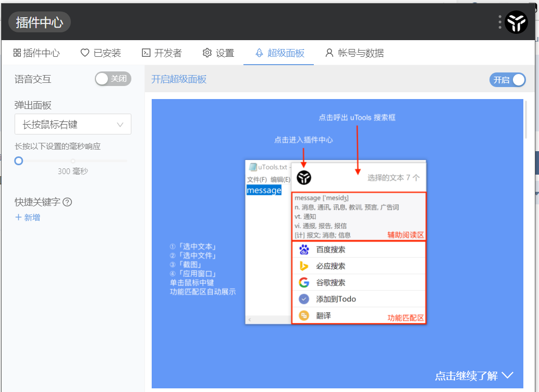Click the down chevron after 点击继续了解

coord(507,375)
